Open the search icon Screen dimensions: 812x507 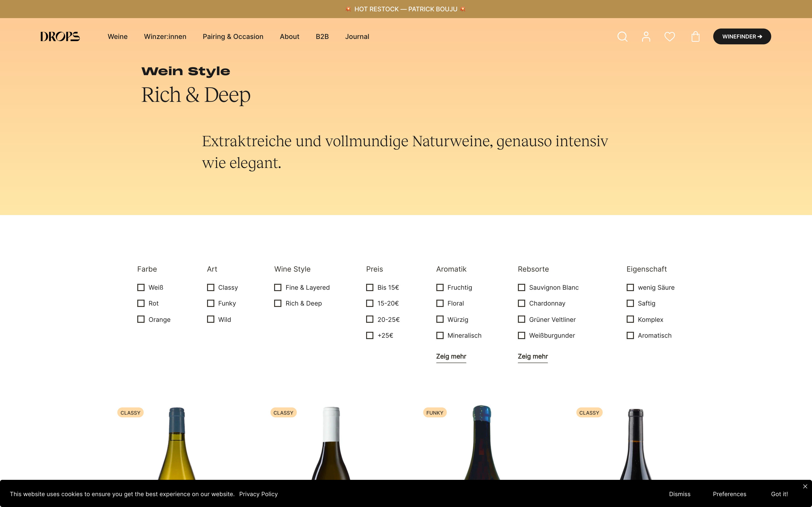[622, 36]
